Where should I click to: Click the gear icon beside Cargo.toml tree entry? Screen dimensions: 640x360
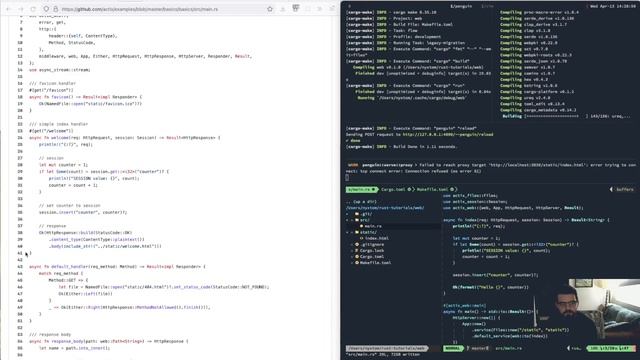click(357, 257)
